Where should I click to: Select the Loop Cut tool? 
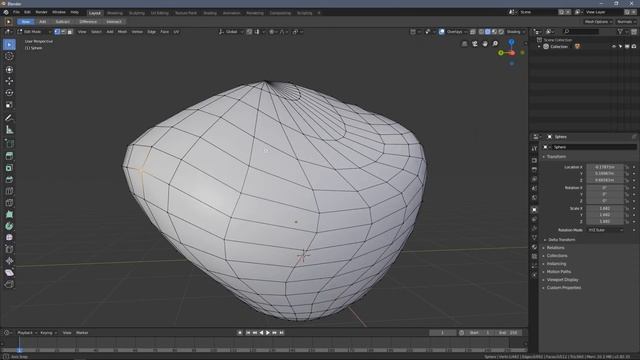coord(9,191)
